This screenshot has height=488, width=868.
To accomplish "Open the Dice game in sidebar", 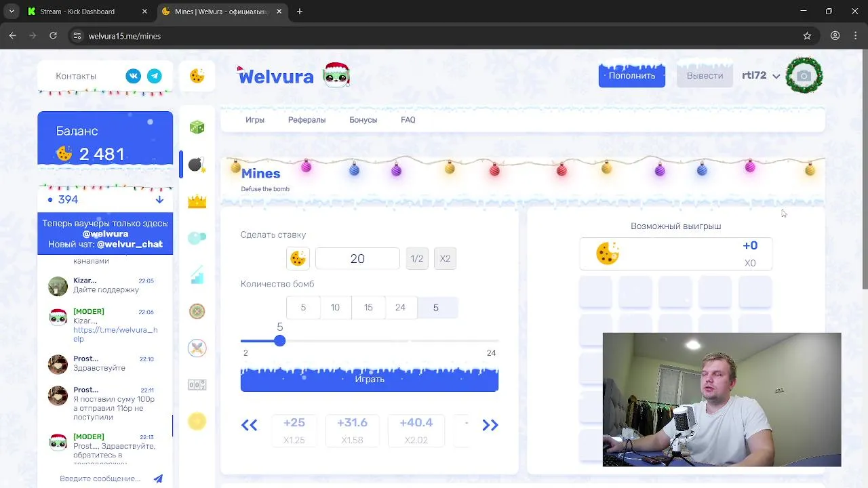I will 197,127.
